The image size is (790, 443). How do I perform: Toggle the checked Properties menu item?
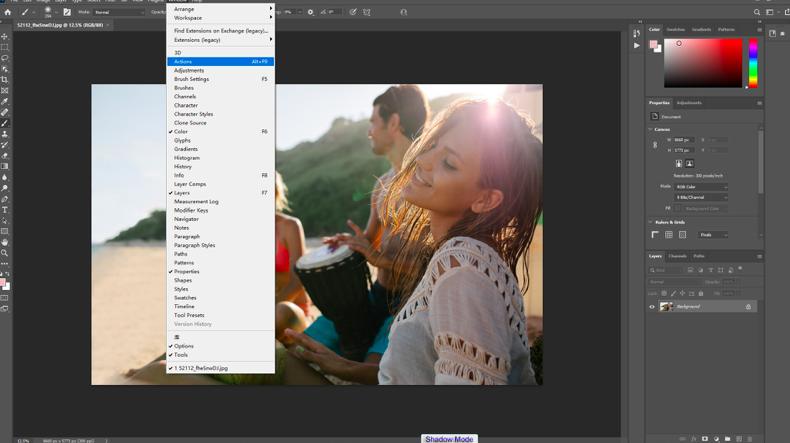[221, 272]
